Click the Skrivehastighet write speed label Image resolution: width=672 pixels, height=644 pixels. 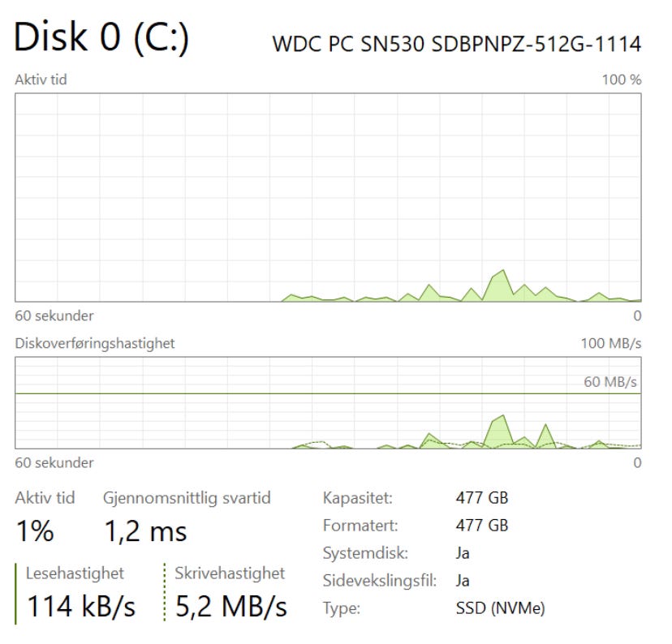(x=230, y=573)
